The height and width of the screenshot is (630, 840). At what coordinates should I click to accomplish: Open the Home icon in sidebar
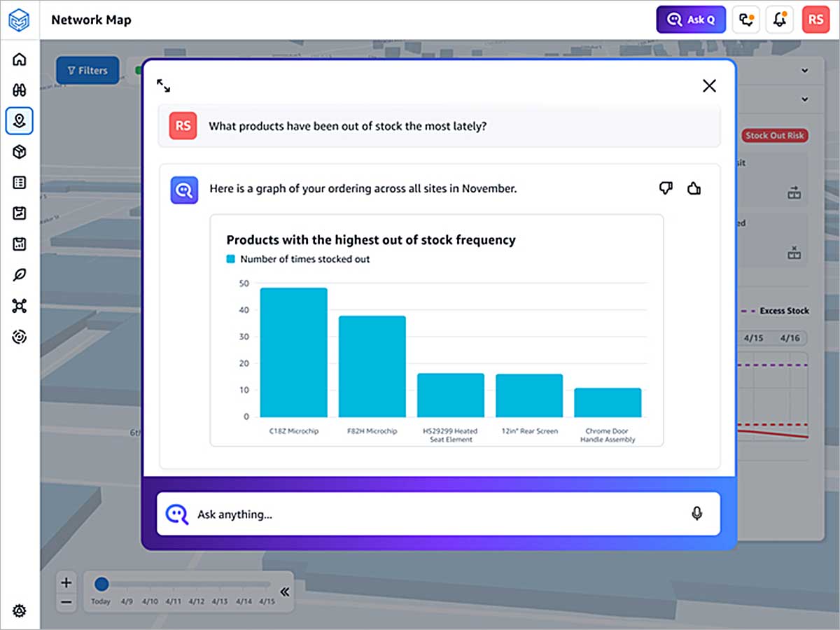20,59
